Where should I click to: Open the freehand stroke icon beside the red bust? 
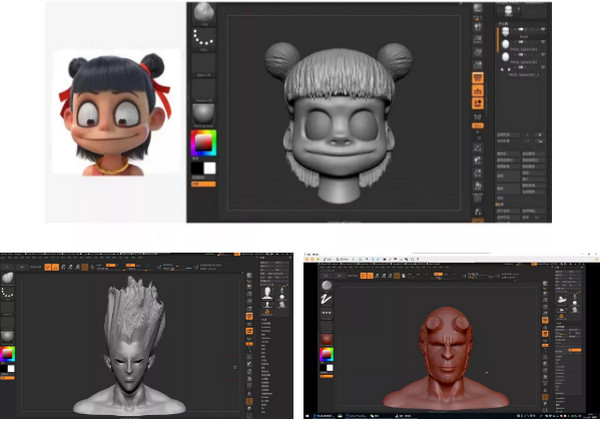point(324,299)
